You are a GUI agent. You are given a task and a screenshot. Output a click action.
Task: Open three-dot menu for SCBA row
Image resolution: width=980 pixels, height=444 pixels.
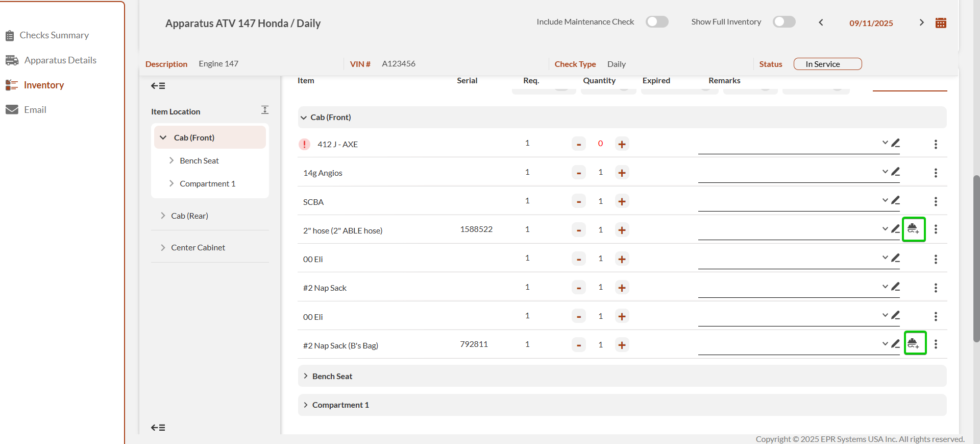tap(936, 202)
